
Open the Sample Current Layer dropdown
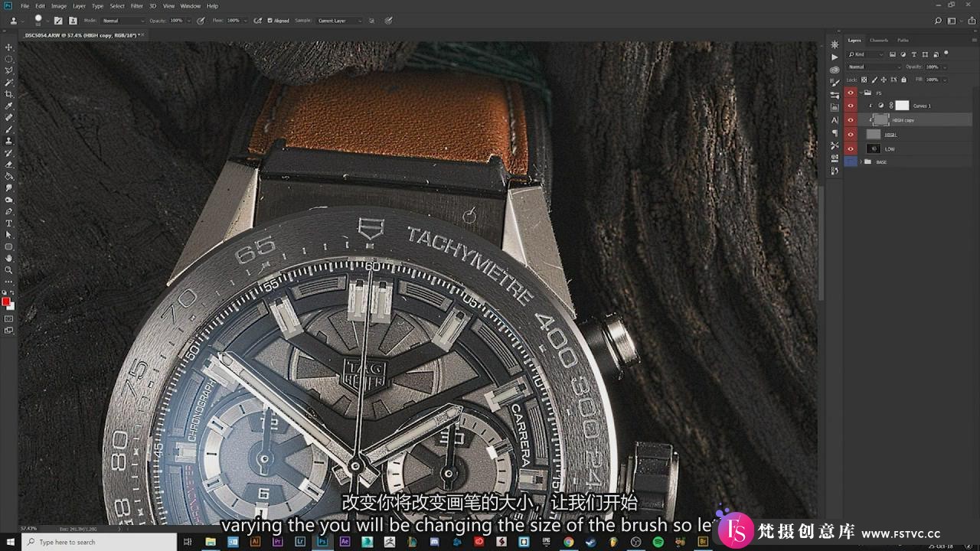(340, 21)
